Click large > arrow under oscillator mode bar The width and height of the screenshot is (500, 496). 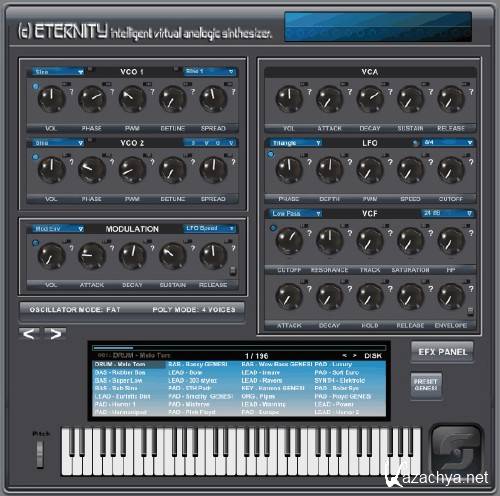55,334
